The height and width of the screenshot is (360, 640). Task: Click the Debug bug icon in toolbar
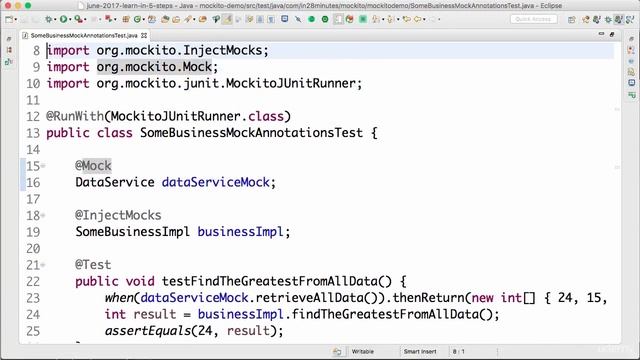(49, 19)
